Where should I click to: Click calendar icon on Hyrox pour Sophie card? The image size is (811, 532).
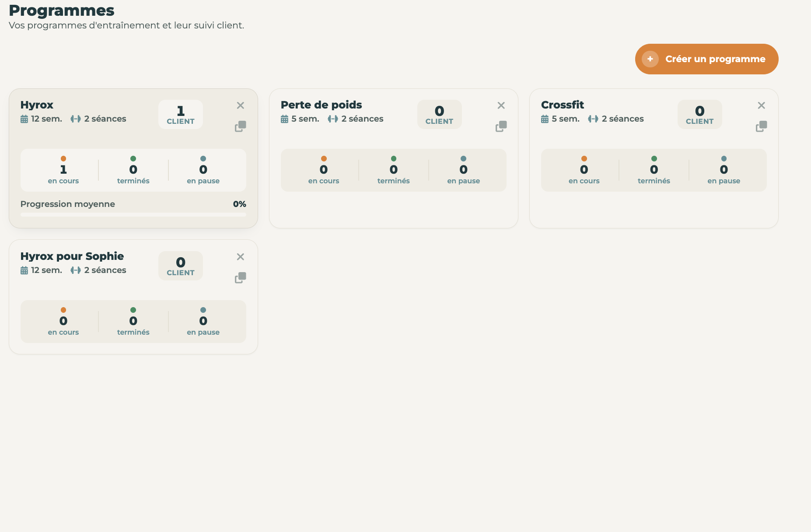[x=24, y=270]
